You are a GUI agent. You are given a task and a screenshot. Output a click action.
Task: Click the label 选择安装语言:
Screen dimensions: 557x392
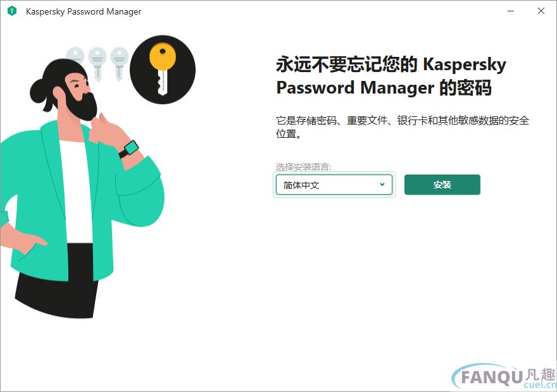click(x=303, y=167)
